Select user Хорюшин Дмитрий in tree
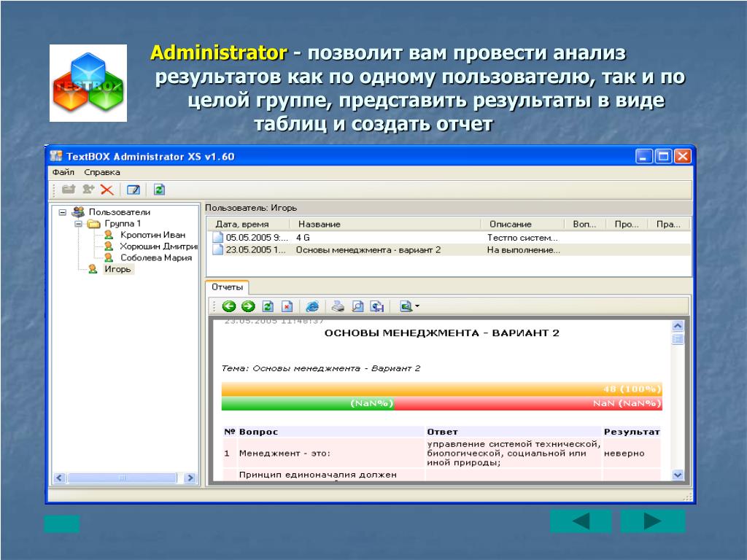Screen dimensions: 747x560 pyautogui.click(x=158, y=246)
